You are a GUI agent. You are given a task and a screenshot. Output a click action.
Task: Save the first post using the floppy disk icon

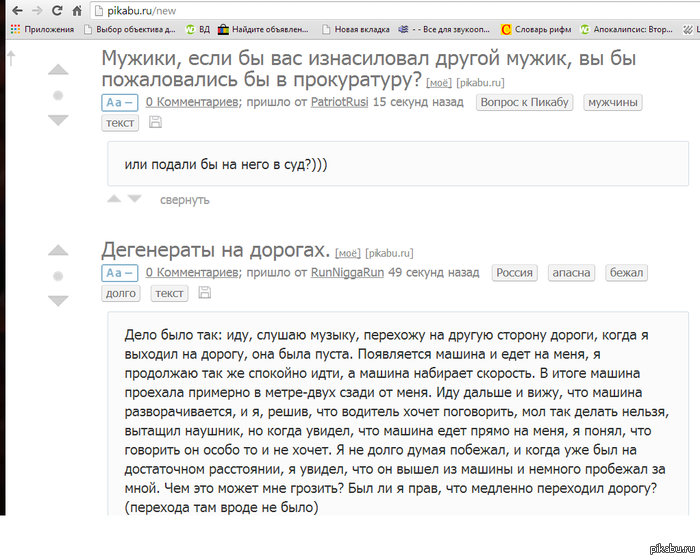[155, 122]
